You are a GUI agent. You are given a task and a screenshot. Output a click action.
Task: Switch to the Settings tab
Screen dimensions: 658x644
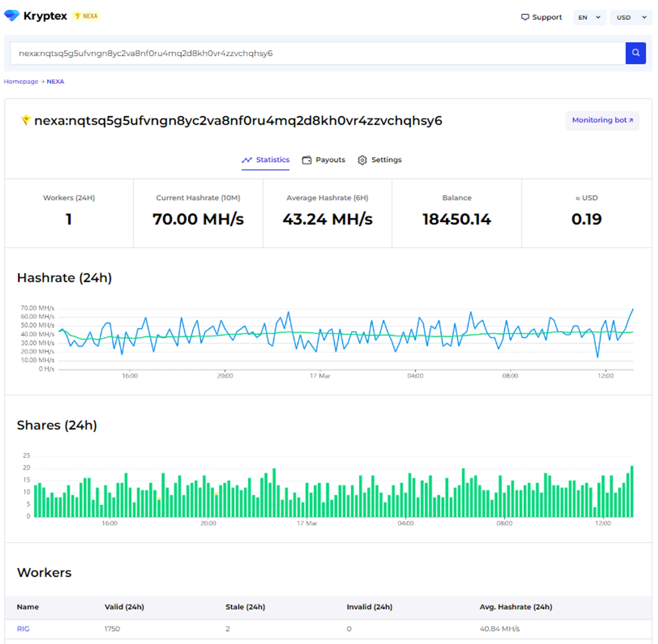tap(386, 160)
